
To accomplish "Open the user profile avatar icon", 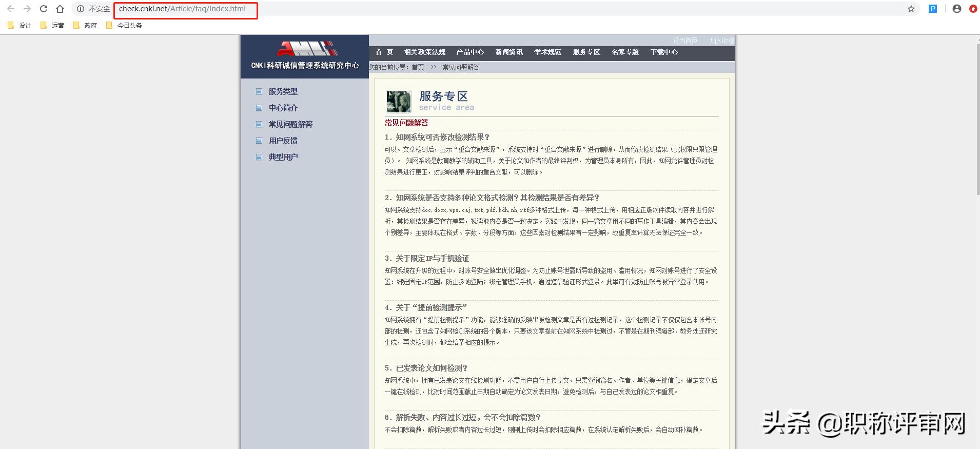I will tap(957, 9).
